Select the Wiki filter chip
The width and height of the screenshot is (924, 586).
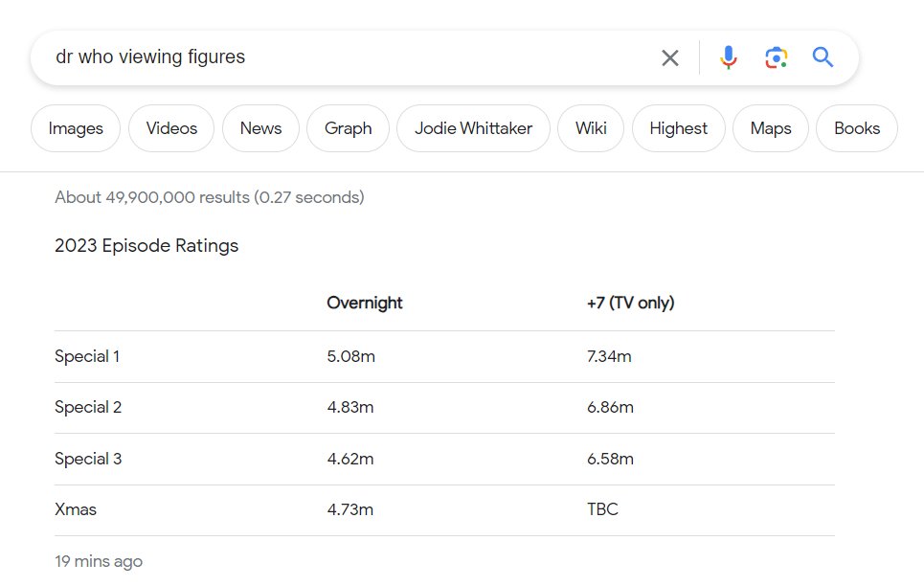point(591,128)
